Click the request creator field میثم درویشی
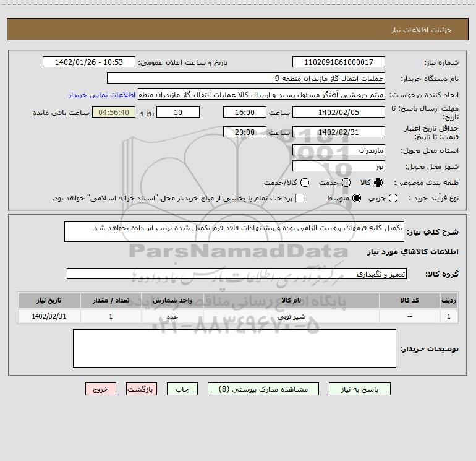476x461 pixels. 261,95
